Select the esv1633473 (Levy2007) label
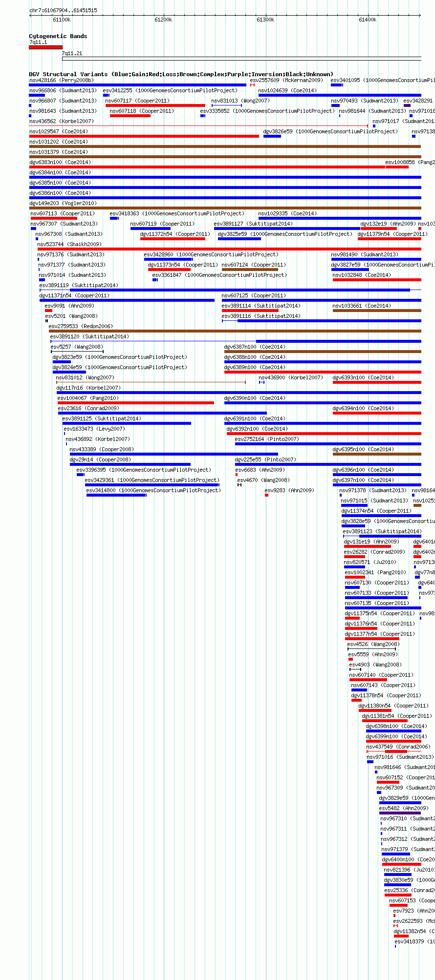435x980 pixels. tap(94, 429)
